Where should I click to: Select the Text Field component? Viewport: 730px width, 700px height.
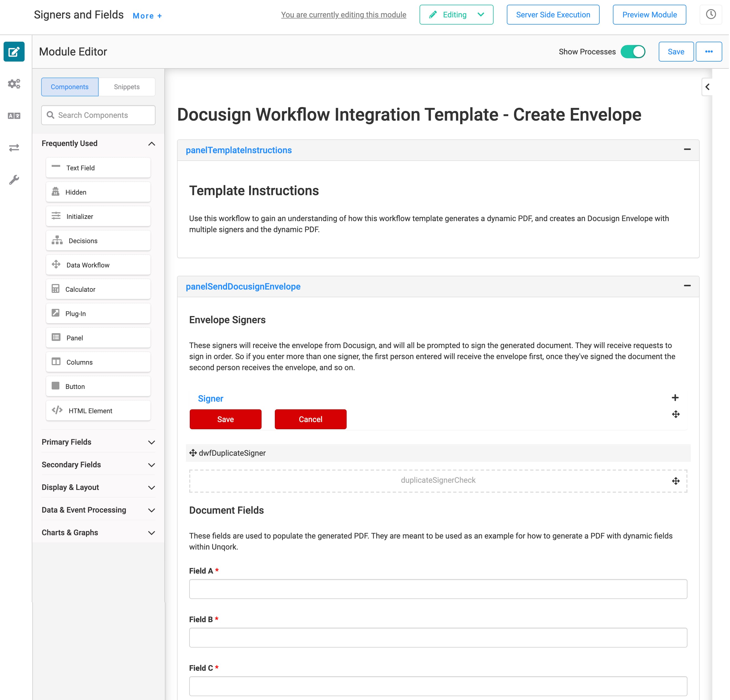click(98, 168)
